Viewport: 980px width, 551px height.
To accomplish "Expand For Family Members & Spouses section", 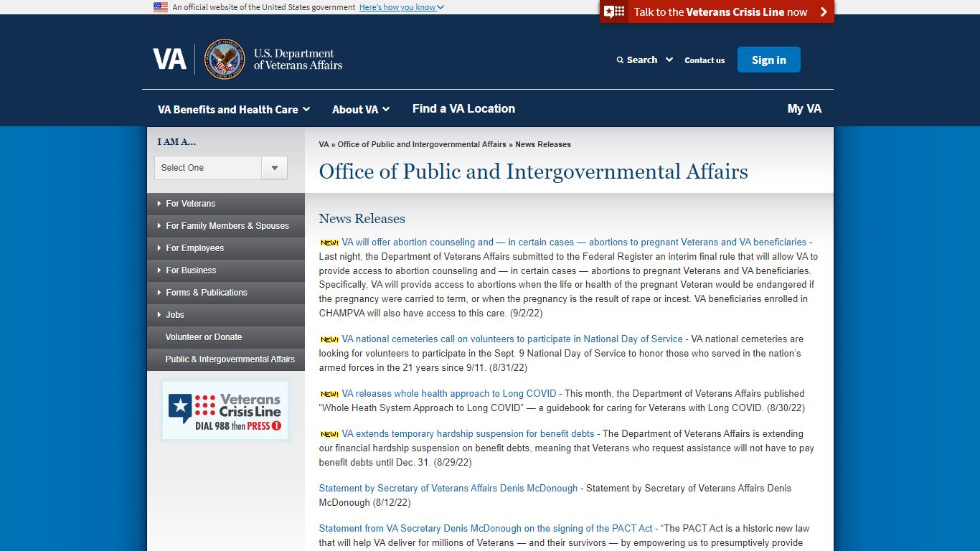I will point(226,226).
